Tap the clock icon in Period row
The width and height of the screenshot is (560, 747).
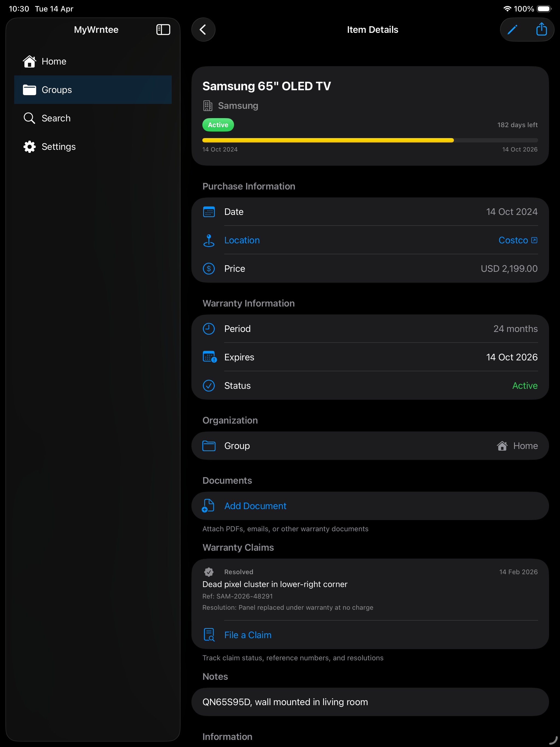point(209,329)
